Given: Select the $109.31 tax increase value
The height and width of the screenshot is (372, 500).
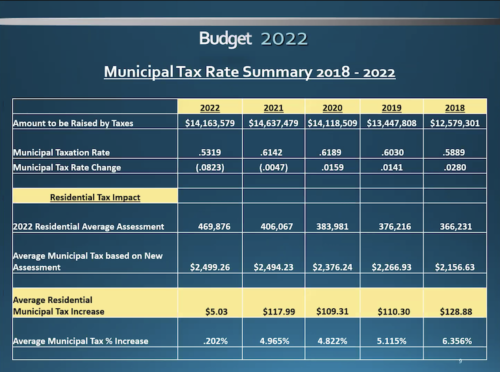Looking at the screenshot, I should [332, 312].
